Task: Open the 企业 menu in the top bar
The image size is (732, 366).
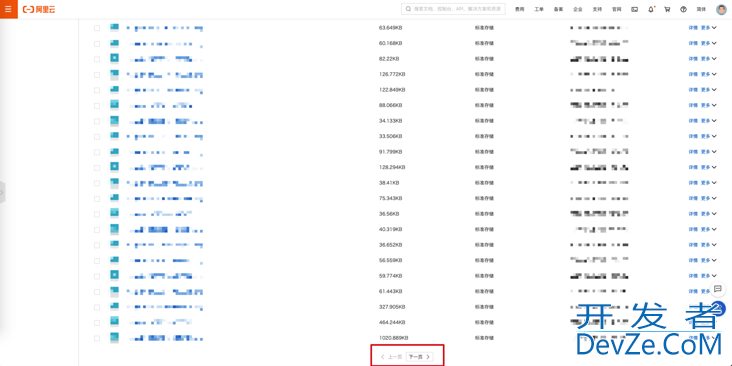Action: click(x=578, y=9)
